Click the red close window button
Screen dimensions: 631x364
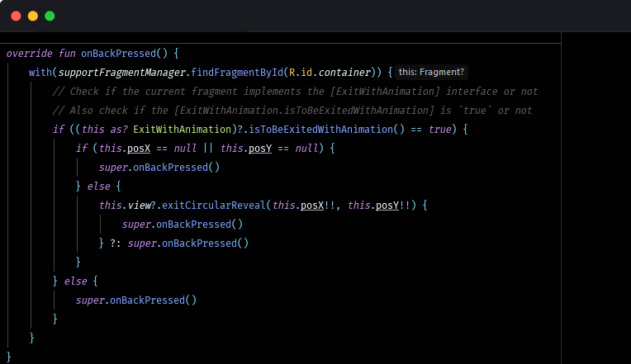(16, 16)
